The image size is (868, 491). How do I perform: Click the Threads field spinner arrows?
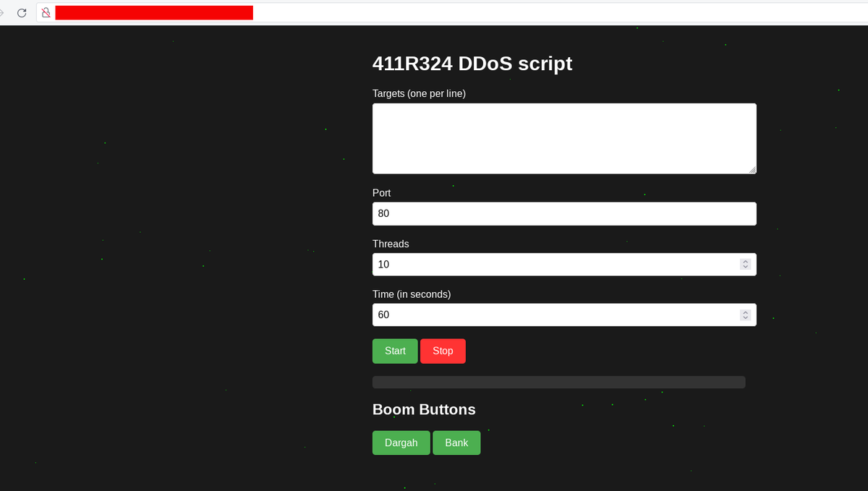[x=745, y=264]
